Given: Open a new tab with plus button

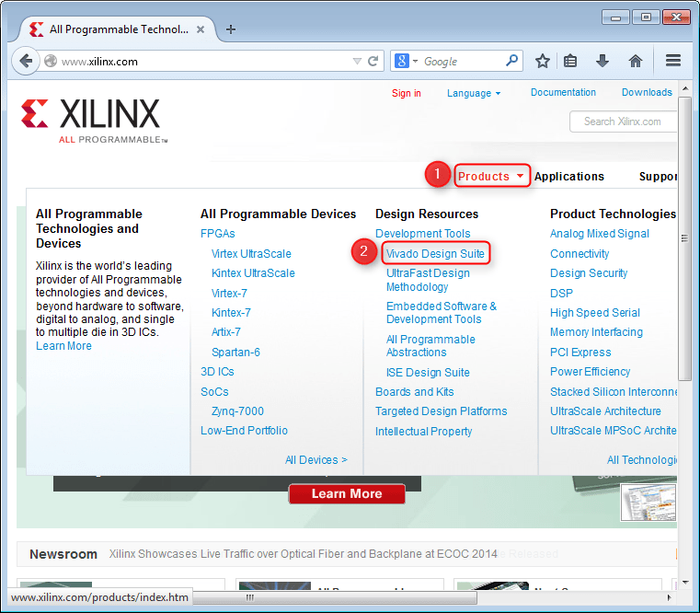Looking at the screenshot, I should (x=231, y=29).
